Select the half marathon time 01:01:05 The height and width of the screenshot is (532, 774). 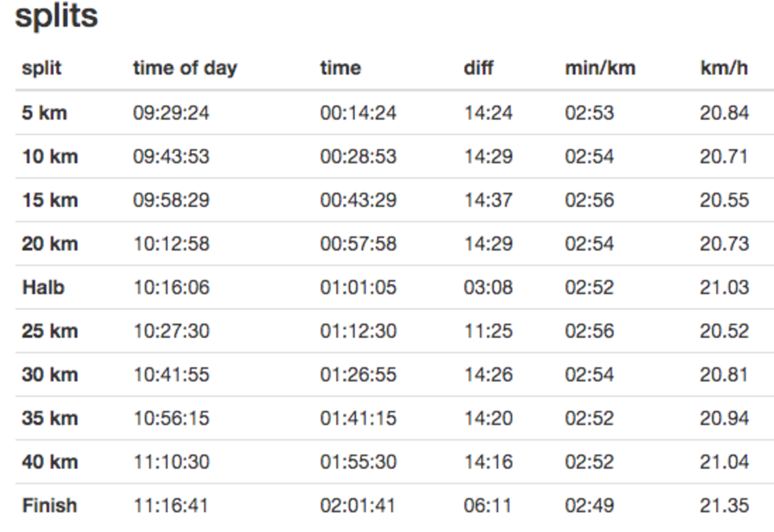358,287
